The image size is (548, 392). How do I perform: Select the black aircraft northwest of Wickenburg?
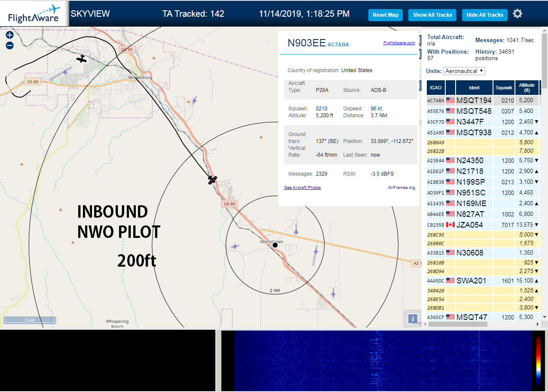82,59
